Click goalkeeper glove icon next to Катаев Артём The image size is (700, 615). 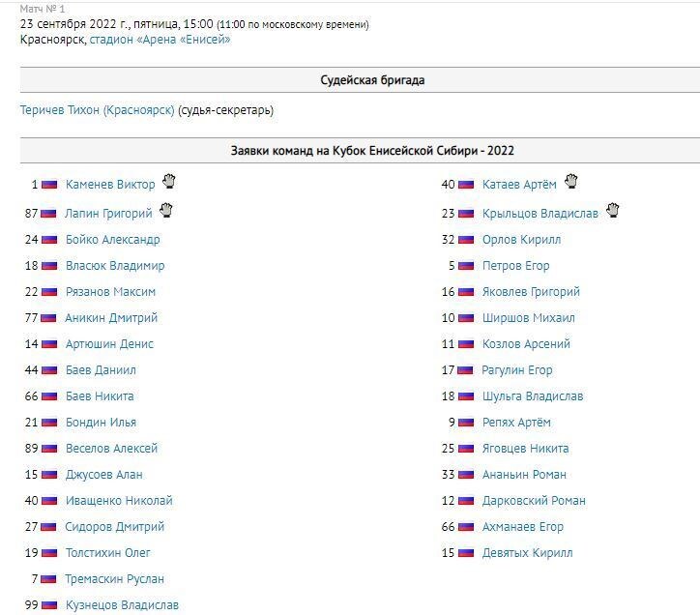571,182
